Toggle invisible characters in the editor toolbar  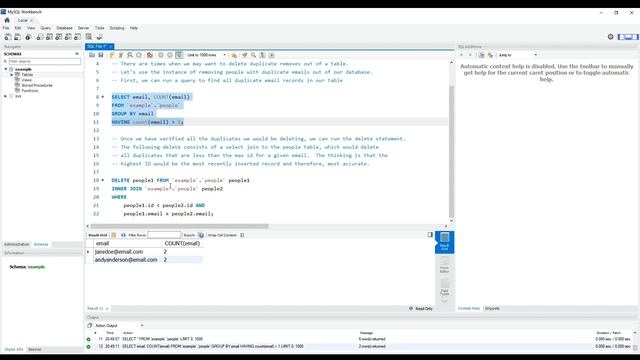pyautogui.click(x=262, y=55)
